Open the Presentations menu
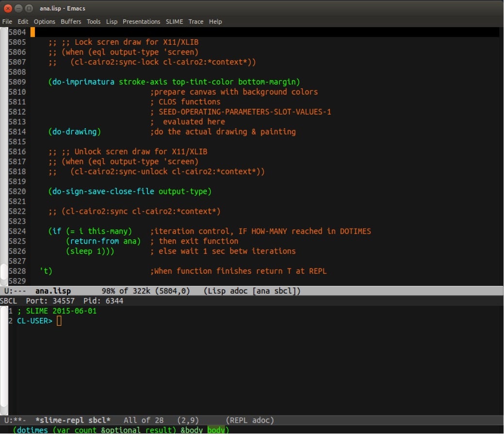The image size is (504, 434). tap(141, 21)
